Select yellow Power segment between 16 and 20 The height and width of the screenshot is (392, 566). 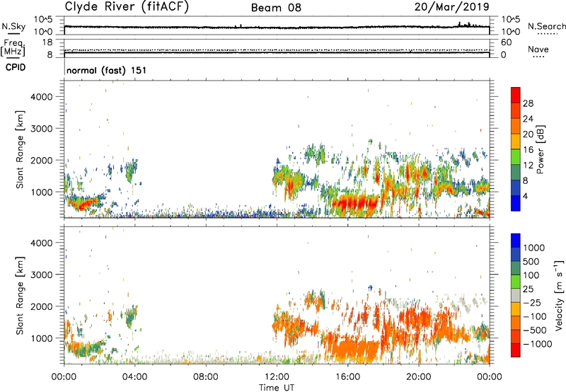(x=516, y=142)
